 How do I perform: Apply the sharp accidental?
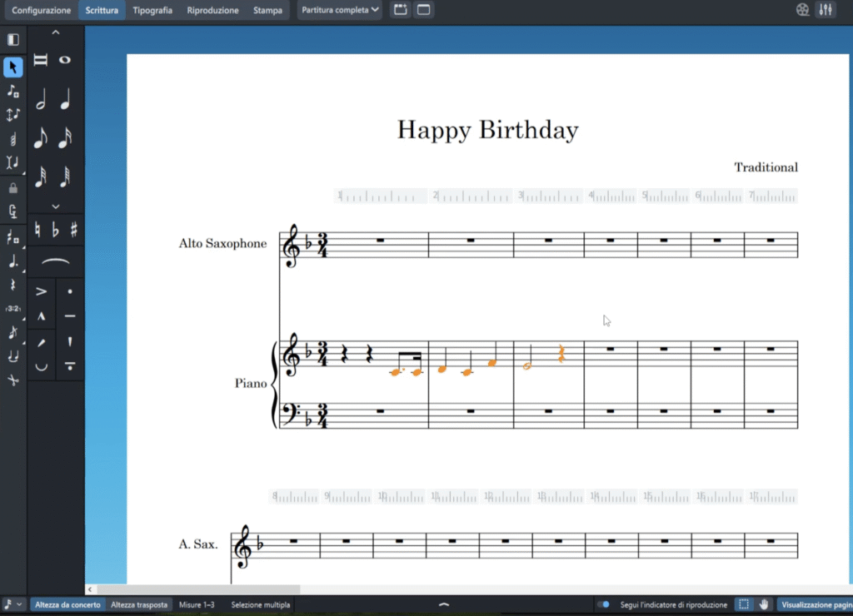coord(74,229)
